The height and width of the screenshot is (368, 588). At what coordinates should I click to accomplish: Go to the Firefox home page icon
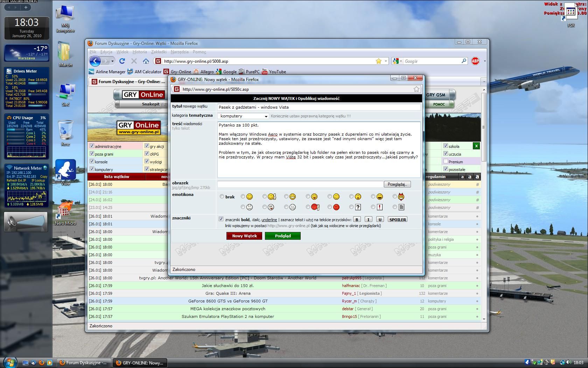pos(146,61)
